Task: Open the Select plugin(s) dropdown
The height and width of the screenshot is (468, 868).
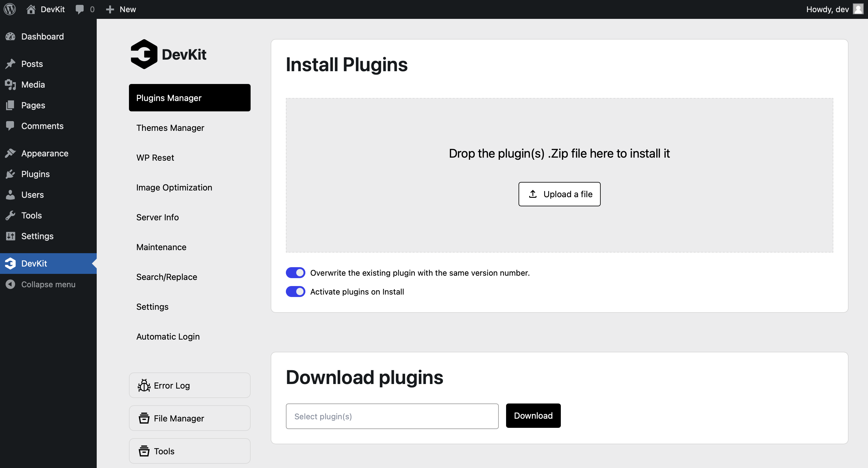Action: point(392,416)
